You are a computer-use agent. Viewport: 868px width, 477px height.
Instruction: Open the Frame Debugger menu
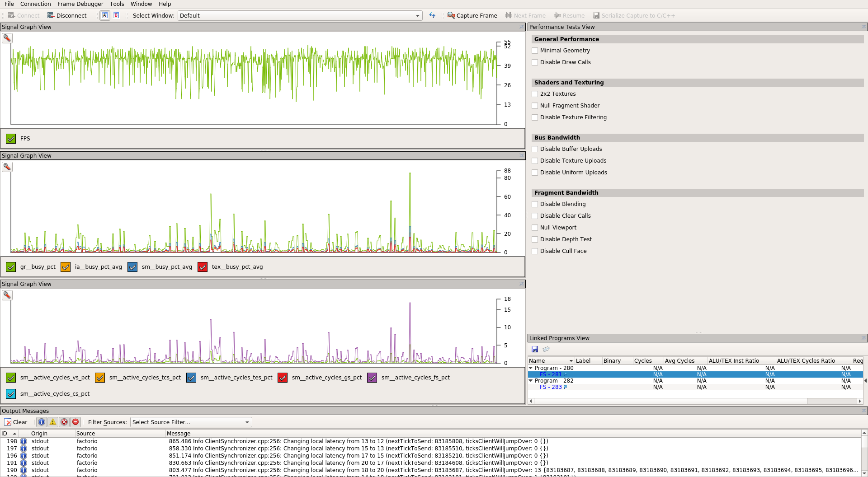tap(80, 4)
